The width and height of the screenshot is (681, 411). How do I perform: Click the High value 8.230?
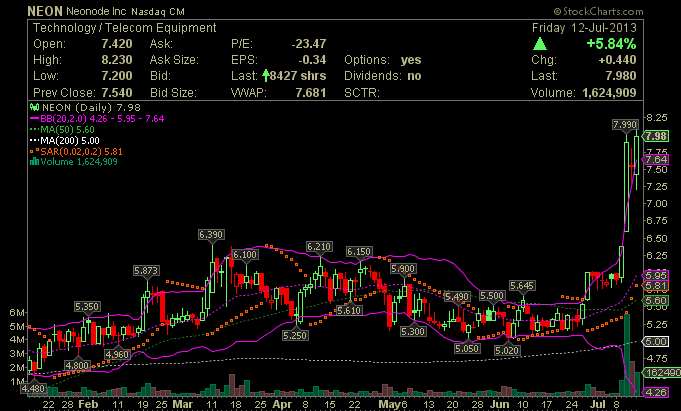point(117,60)
